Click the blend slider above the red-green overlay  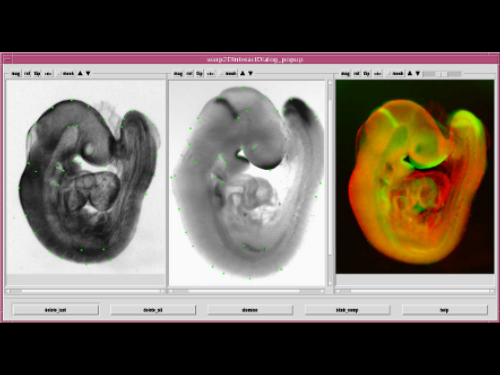pyautogui.click(x=442, y=74)
